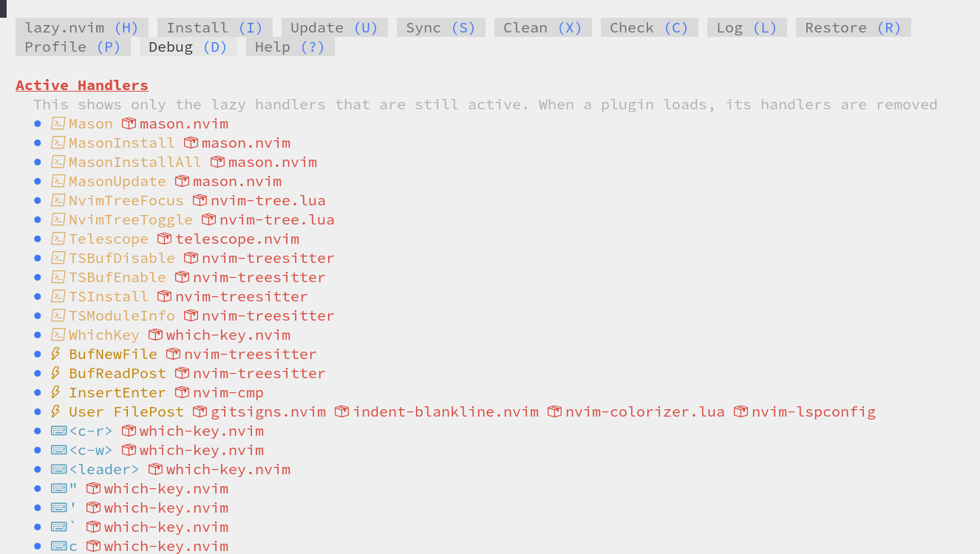Click which-key.nvim on the WhichKey row

point(228,335)
